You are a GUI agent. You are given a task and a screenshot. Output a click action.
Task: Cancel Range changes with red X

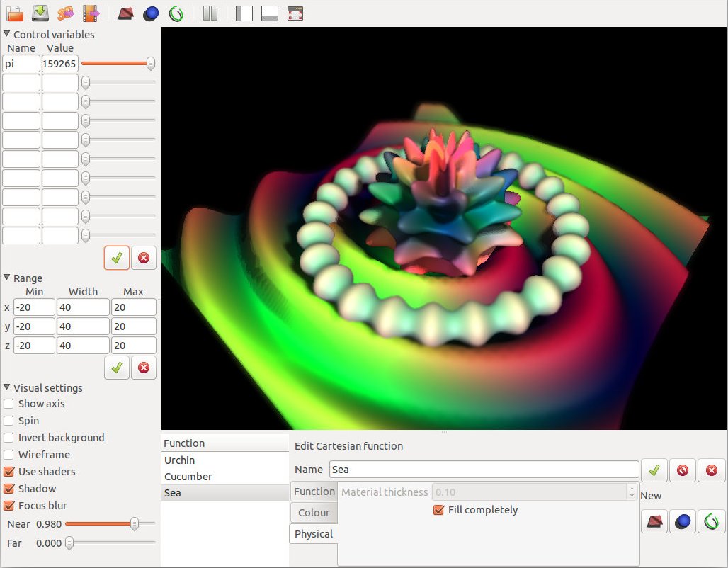(x=144, y=368)
